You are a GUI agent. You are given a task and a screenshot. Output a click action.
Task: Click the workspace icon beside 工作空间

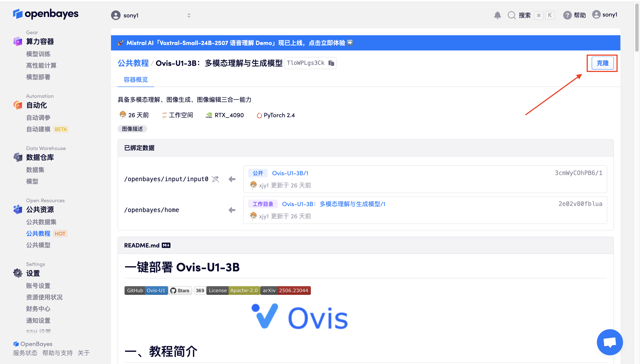pyautogui.click(x=164, y=115)
